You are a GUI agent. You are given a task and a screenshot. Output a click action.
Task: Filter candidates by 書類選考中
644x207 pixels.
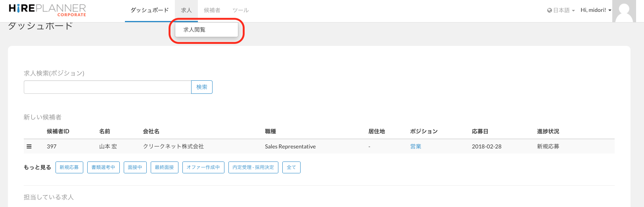pos(103,167)
